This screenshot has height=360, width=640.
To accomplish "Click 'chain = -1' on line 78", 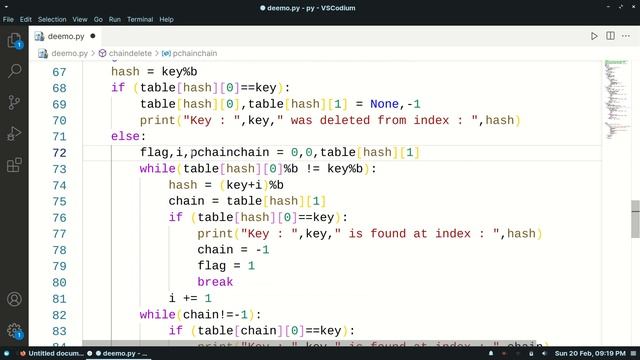I will [233, 250].
